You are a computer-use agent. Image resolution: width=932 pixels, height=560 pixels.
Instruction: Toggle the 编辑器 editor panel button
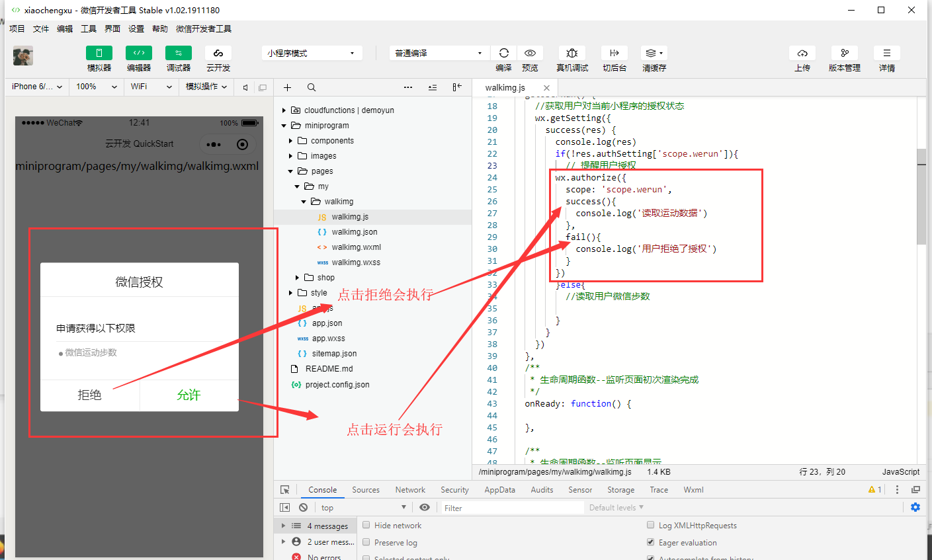(139, 53)
